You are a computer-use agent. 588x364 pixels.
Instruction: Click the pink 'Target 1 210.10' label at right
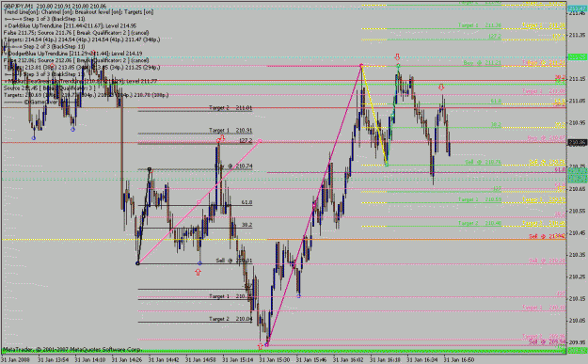click(x=544, y=308)
